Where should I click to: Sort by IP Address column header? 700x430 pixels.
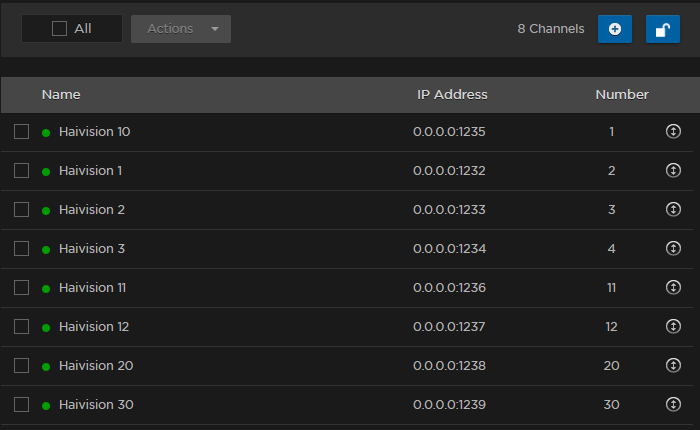pos(452,95)
